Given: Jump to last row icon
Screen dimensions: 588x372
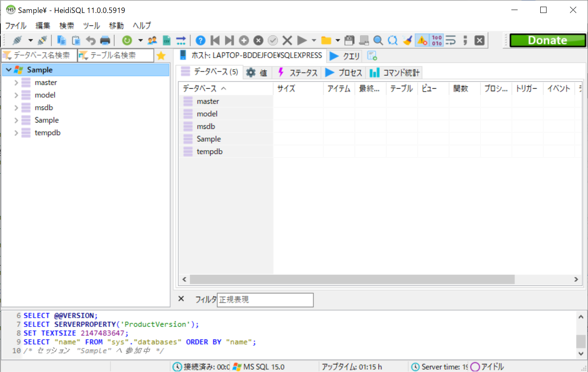Looking at the screenshot, I should (x=229, y=40).
